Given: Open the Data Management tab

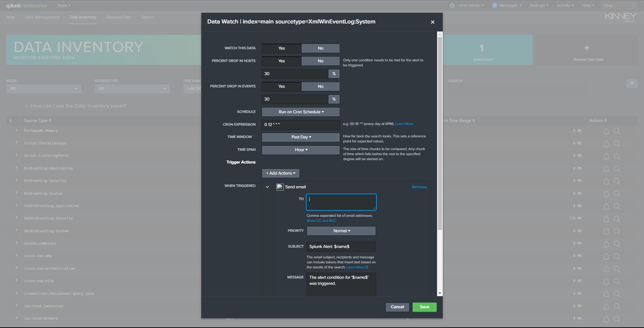Looking at the screenshot, I should point(42,17).
